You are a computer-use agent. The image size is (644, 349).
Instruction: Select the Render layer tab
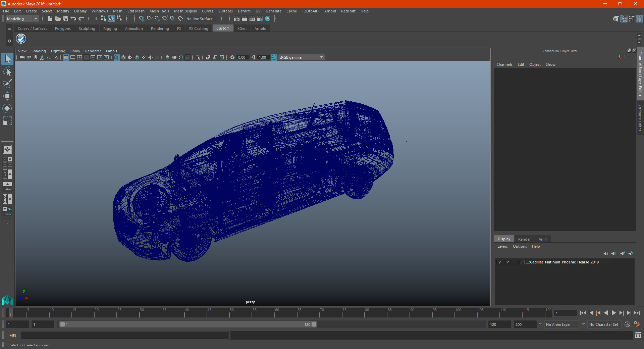[524, 239]
